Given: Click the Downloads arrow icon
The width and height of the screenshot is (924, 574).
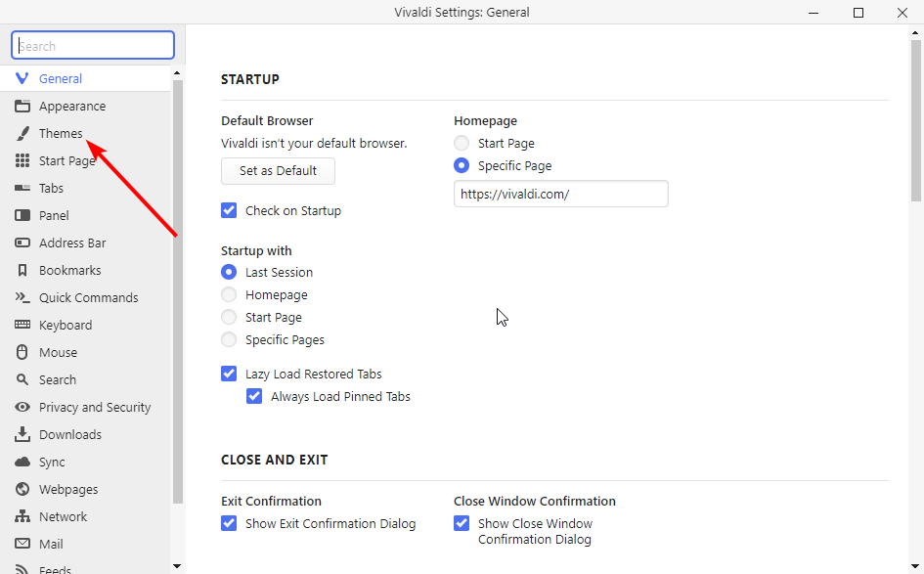Looking at the screenshot, I should point(22,434).
